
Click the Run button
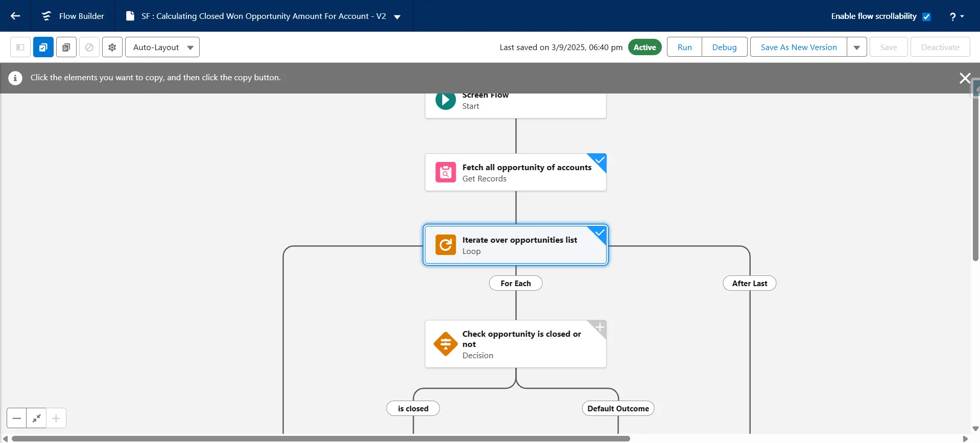point(685,47)
